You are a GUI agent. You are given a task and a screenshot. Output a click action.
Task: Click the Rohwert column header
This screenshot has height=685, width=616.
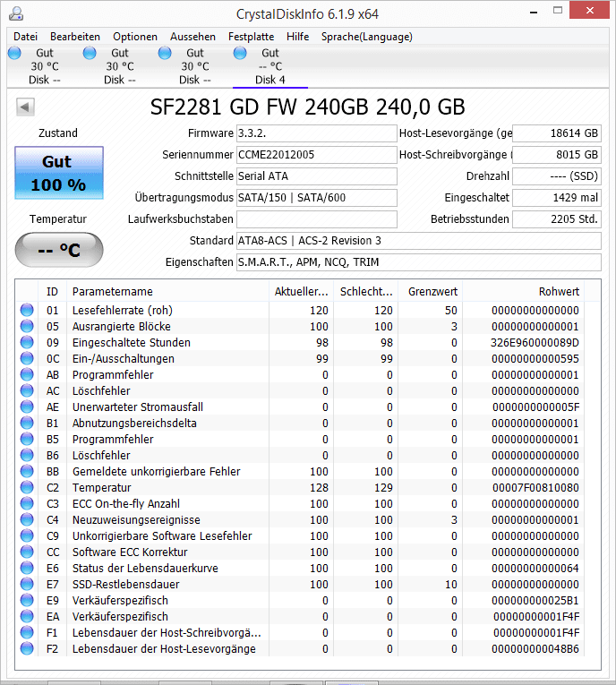click(524, 291)
